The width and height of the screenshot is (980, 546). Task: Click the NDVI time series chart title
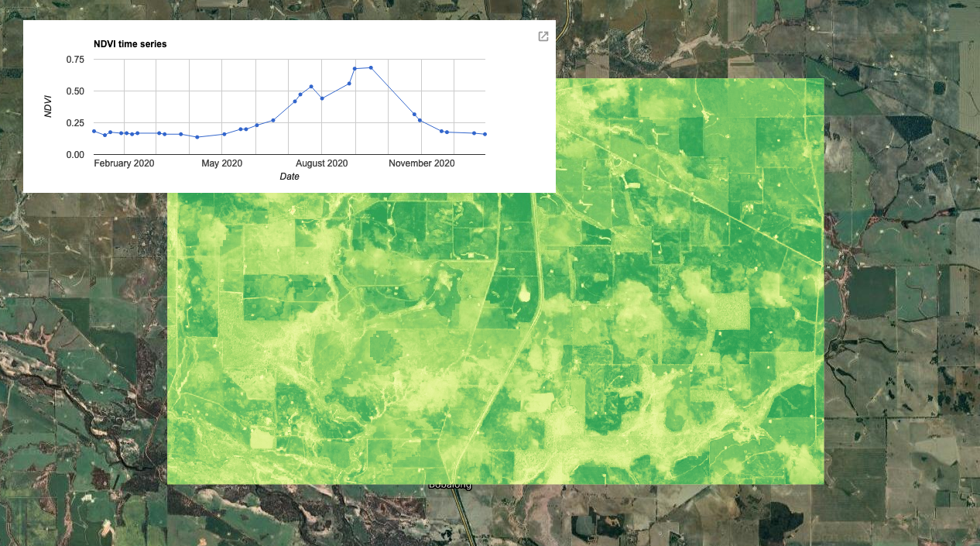point(130,44)
